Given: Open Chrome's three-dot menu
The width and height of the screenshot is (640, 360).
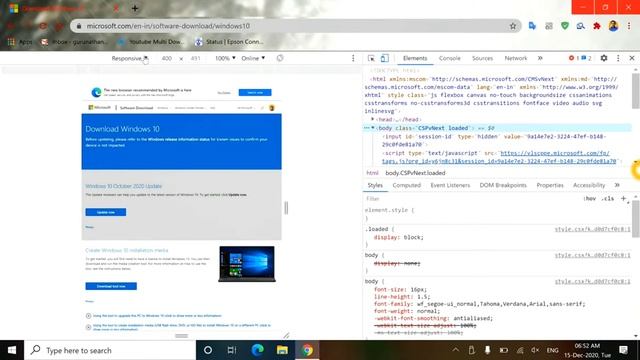Looking at the screenshot, I should coord(629,26).
